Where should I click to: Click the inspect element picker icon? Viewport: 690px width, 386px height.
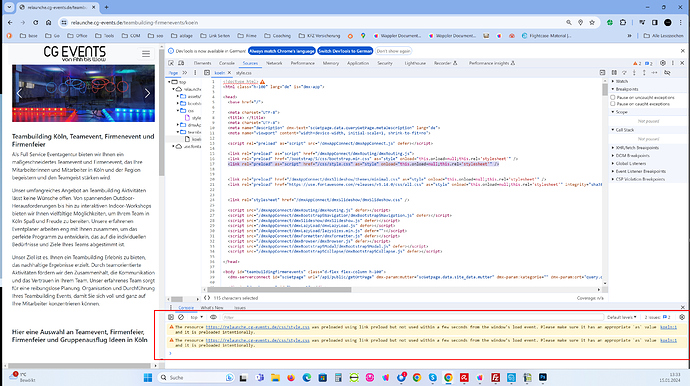tap(171, 63)
